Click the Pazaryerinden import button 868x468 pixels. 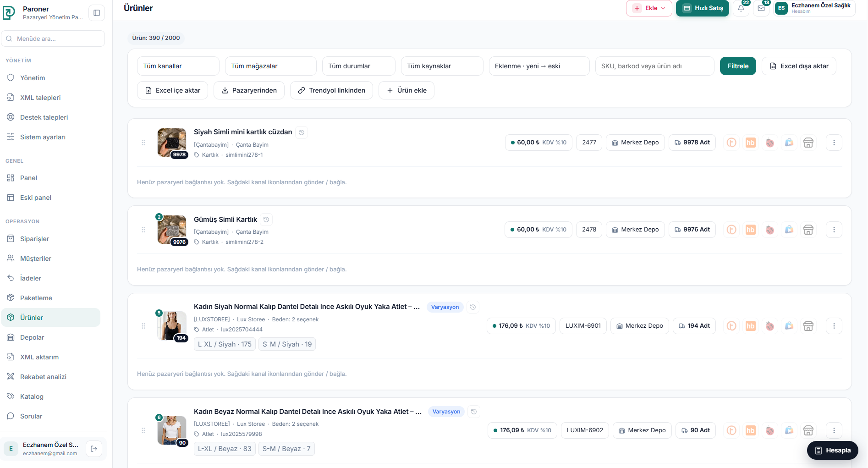click(249, 90)
